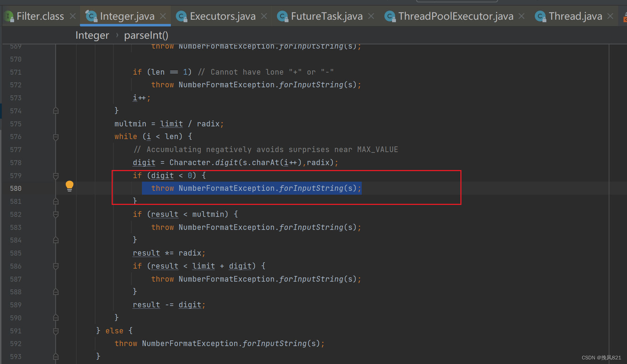
Task: Open the parseInt() breadcrumb
Action: [x=146, y=35]
